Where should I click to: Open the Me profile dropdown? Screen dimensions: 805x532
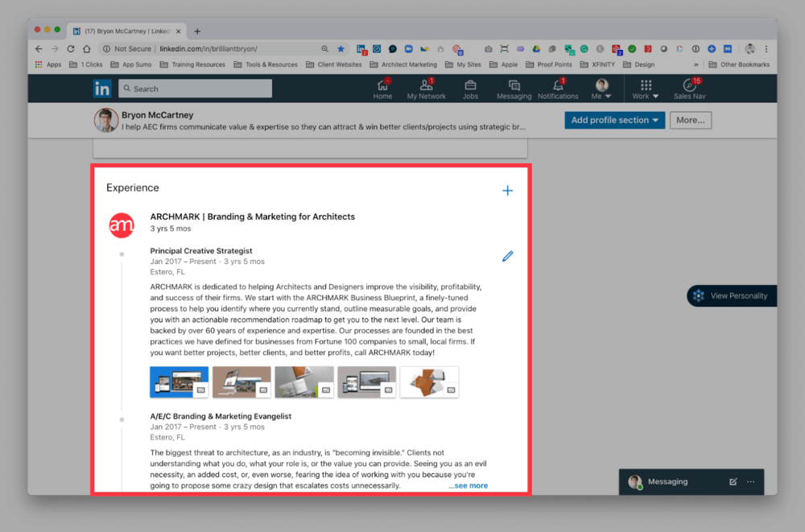[601, 89]
